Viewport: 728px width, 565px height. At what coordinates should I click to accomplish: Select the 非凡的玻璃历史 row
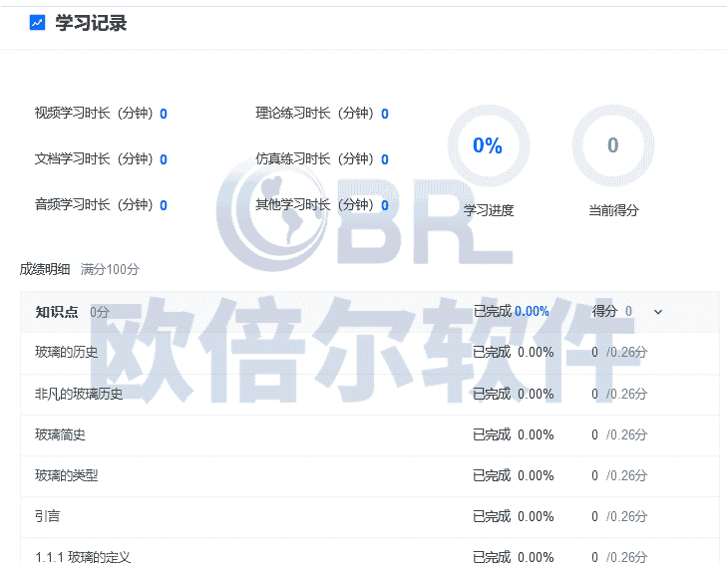(79, 394)
